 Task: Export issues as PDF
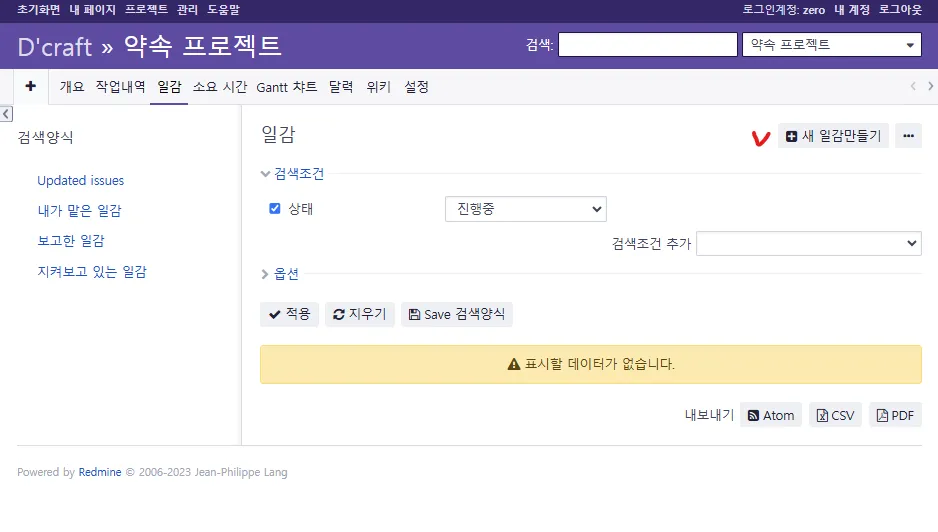coord(895,415)
